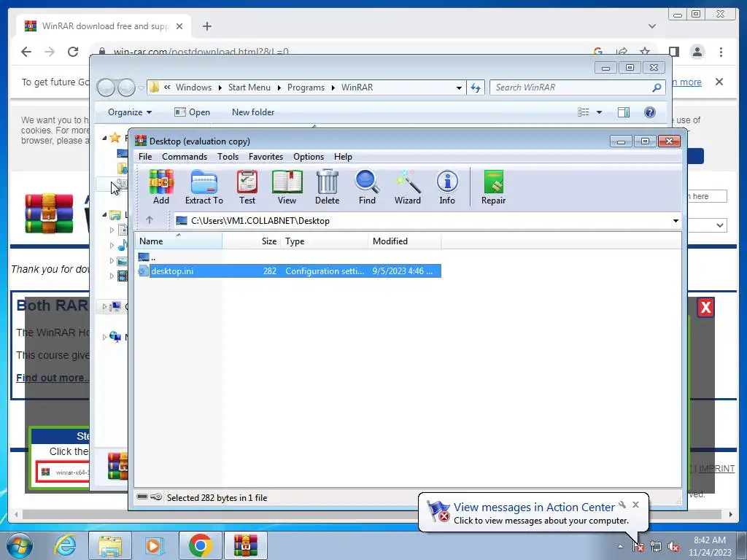Open the Explorer change view icon

tap(583, 112)
